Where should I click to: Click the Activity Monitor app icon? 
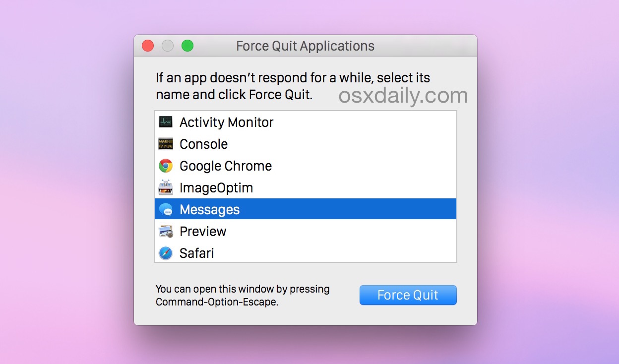166,122
